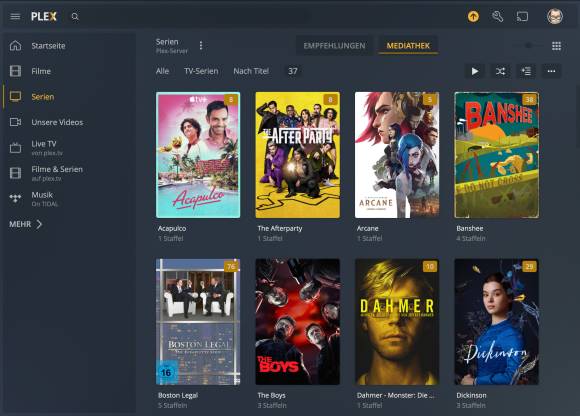Switch to the Empfehlungen tab
Image resolution: width=580 pixels, height=416 pixels.
[334, 46]
